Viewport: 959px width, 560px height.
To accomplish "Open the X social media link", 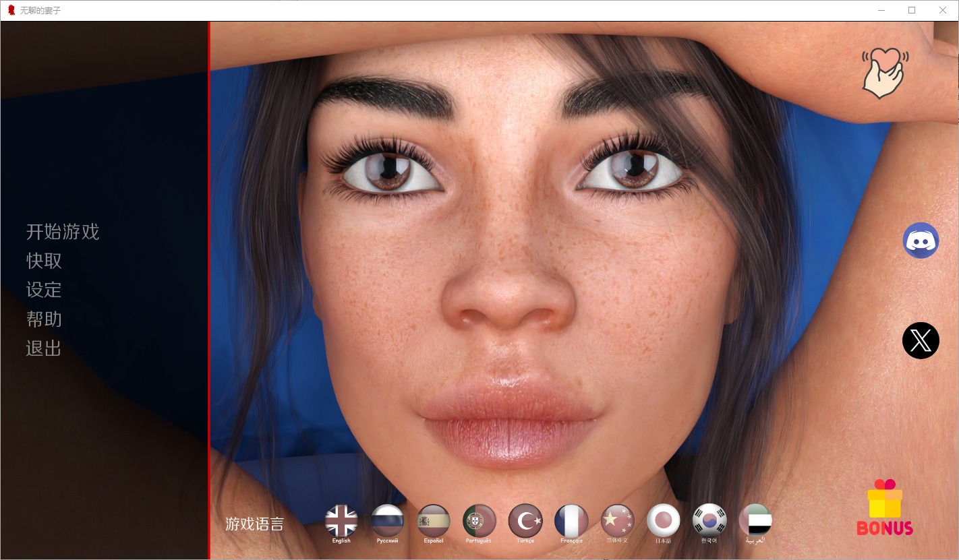I will 921,340.
